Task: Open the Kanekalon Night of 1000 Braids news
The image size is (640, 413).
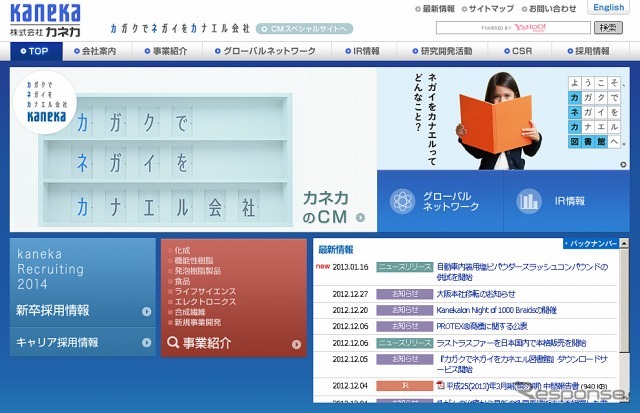Action: [x=497, y=310]
